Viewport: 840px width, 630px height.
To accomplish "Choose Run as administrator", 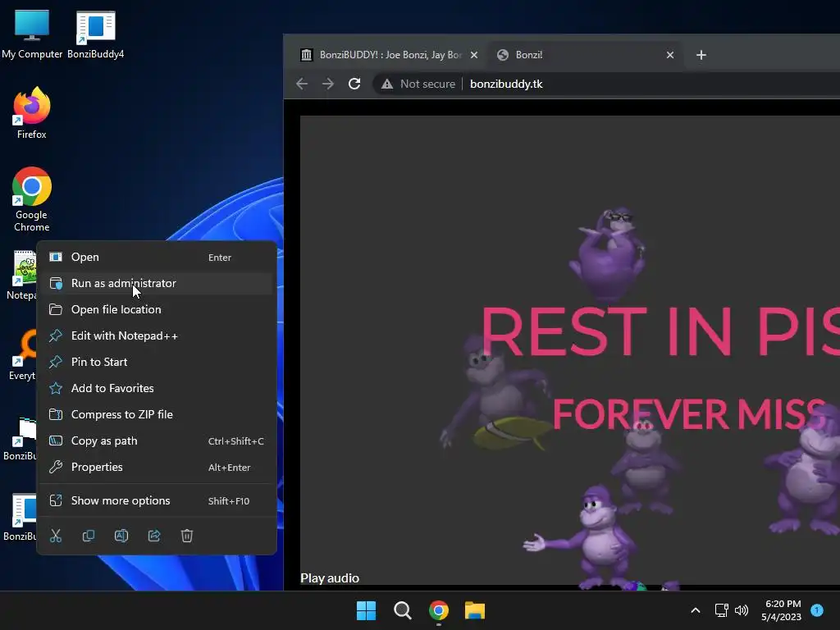I will pos(157,283).
